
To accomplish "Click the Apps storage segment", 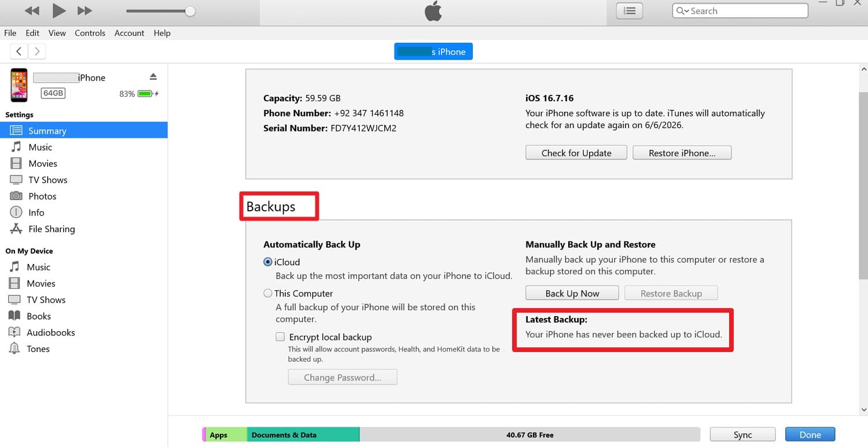I will [226, 435].
